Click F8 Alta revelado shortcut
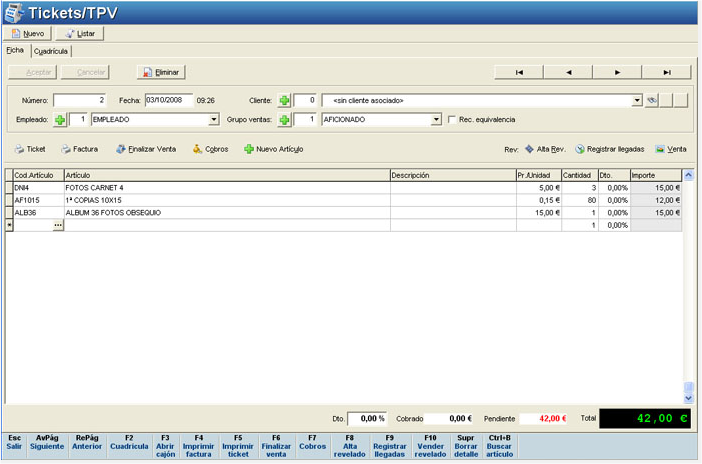Viewport: 702px width, 464px height. (x=350, y=446)
